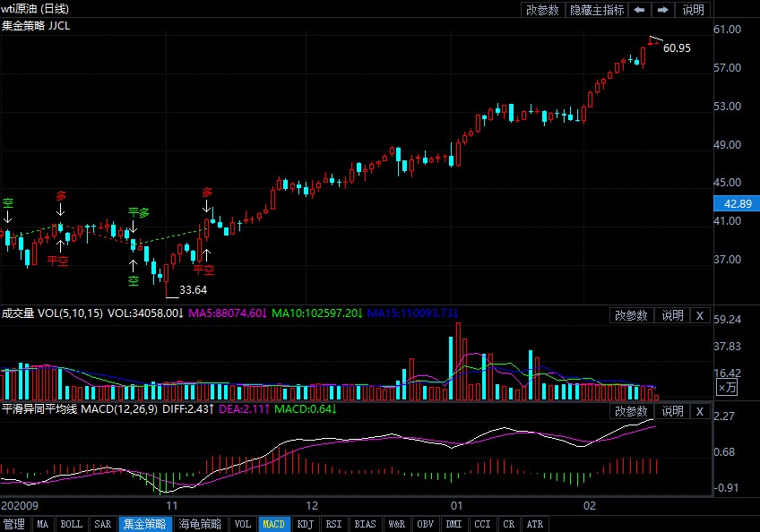This screenshot has width=760, height=532.
Task: Open 说明 for the MACD panel
Action: (672, 411)
